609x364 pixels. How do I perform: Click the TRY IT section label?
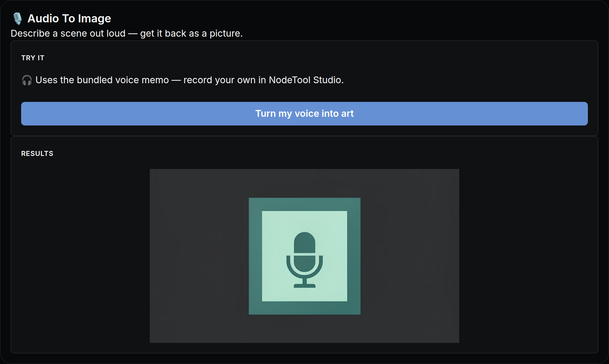[33, 58]
